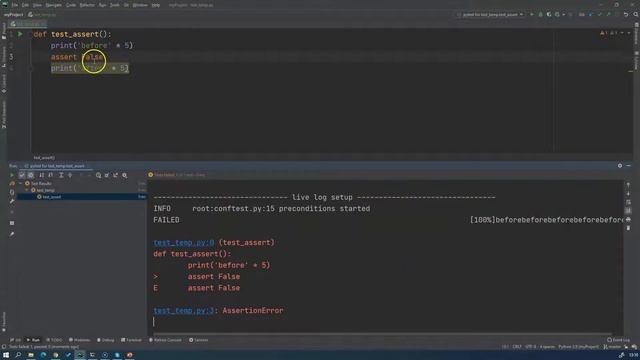Click export test results icon
Image resolution: width=640 pixels, height=360 pixels.
tap(116, 175)
